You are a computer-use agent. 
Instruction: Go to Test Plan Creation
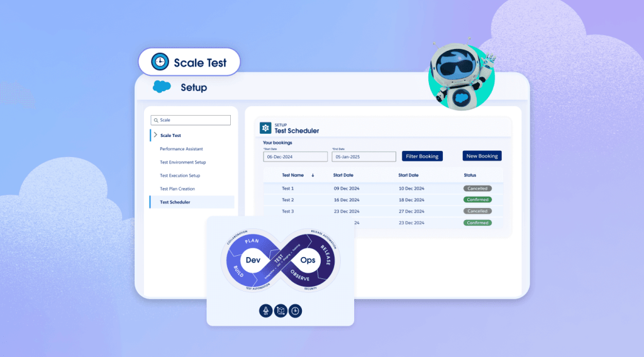(177, 189)
